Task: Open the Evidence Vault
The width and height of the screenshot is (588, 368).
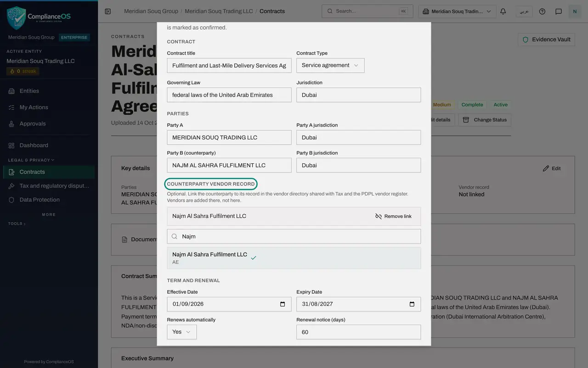Action: tap(547, 40)
